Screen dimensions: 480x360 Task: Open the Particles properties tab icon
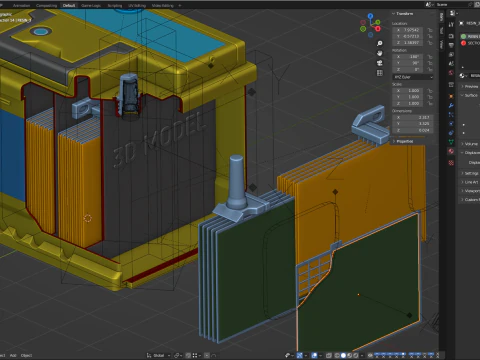tap(451, 115)
